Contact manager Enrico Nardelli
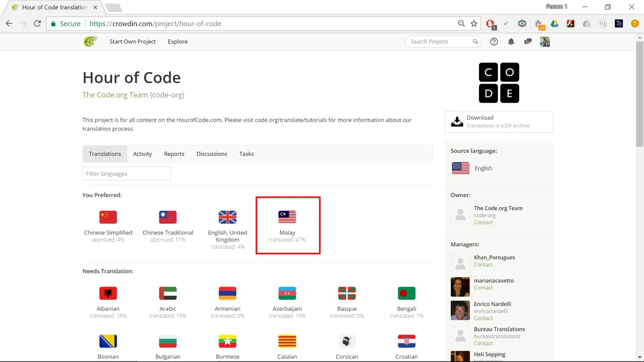644x362 pixels. (x=483, y=318)
